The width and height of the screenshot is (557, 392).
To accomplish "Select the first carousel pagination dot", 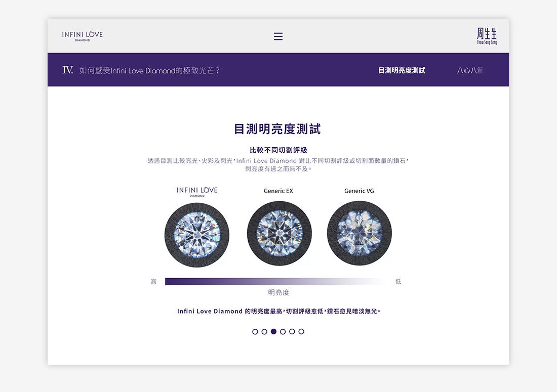I will coord(255,331).
